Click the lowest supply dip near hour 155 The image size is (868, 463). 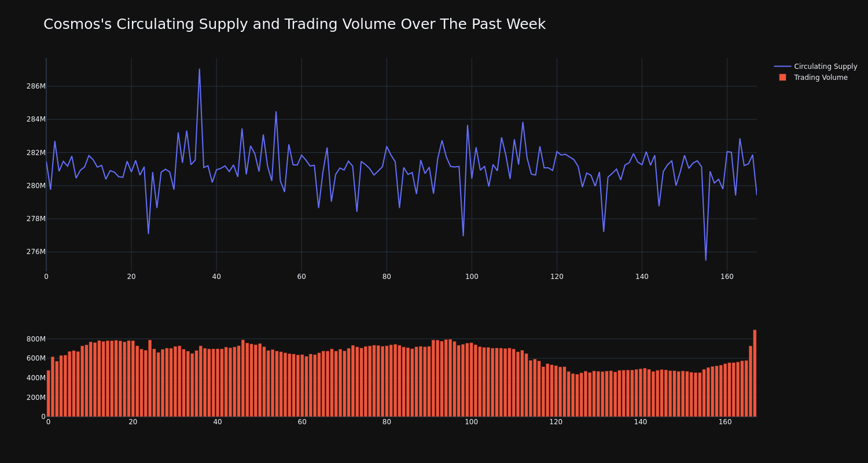click(x=705, y=260)
